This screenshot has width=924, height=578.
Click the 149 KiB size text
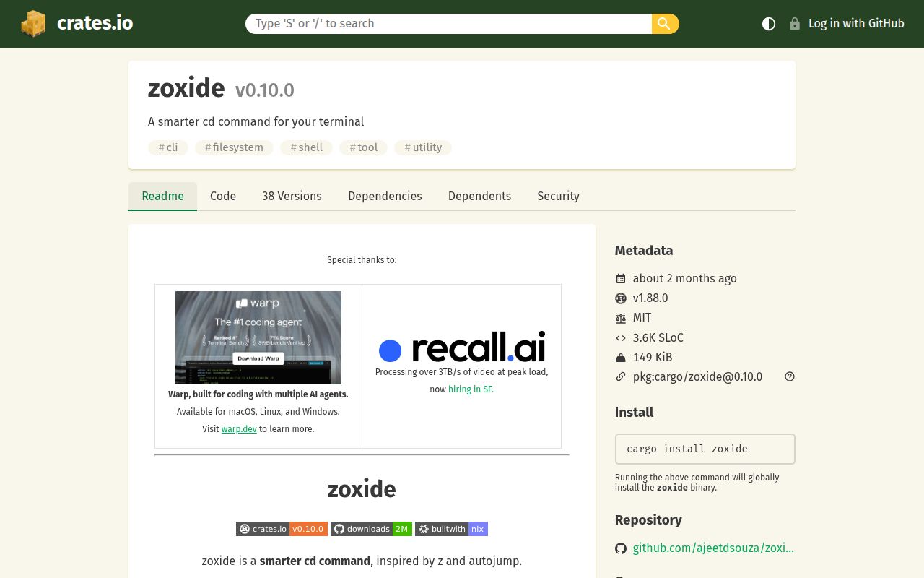(653, 357)
